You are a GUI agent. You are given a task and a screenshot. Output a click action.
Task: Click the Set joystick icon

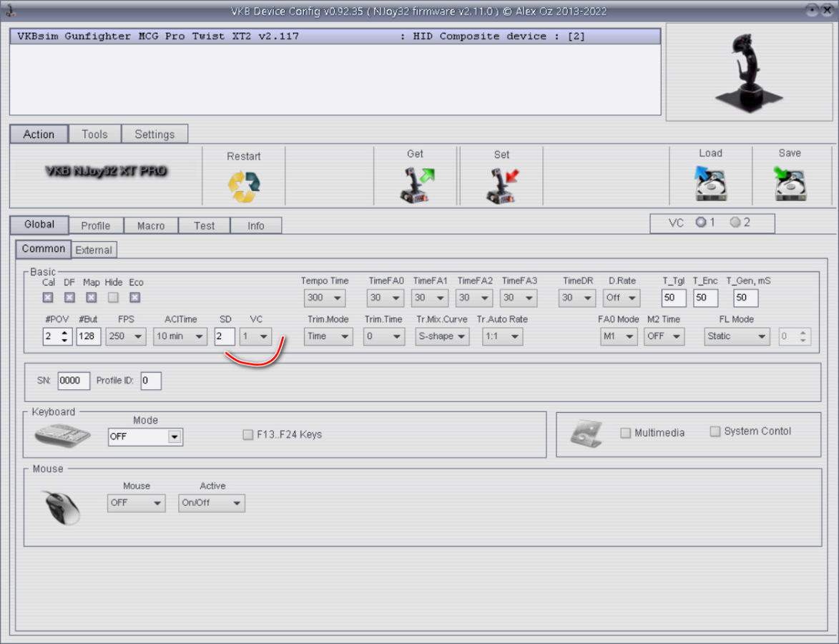click(x=502, y=185)
